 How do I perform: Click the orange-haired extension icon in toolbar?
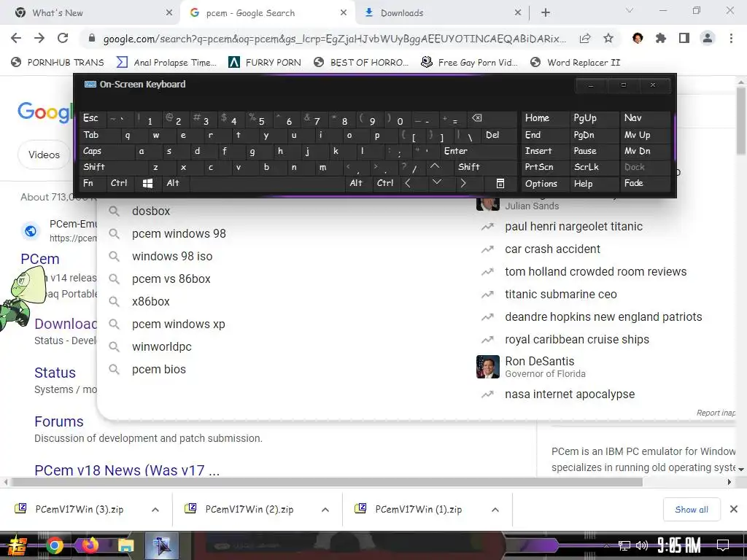[x=638, y=38]
